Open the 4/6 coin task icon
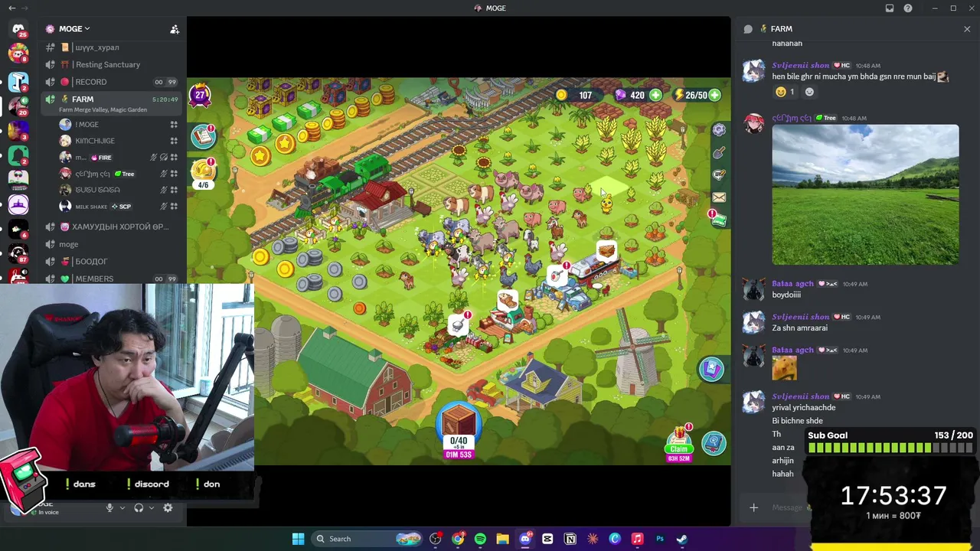Viewport: 980px width, 551px height. tap(203, 173)
